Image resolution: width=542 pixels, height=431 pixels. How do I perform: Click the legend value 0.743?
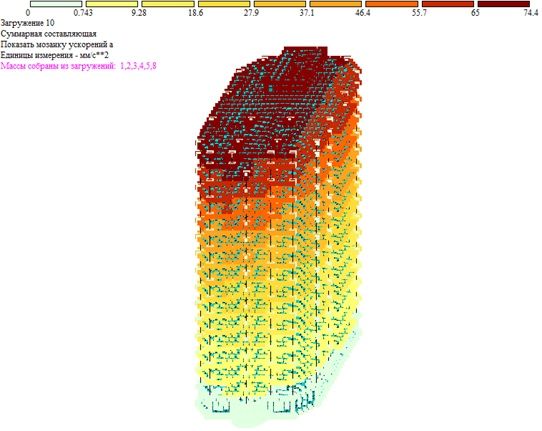click(83, 13)
